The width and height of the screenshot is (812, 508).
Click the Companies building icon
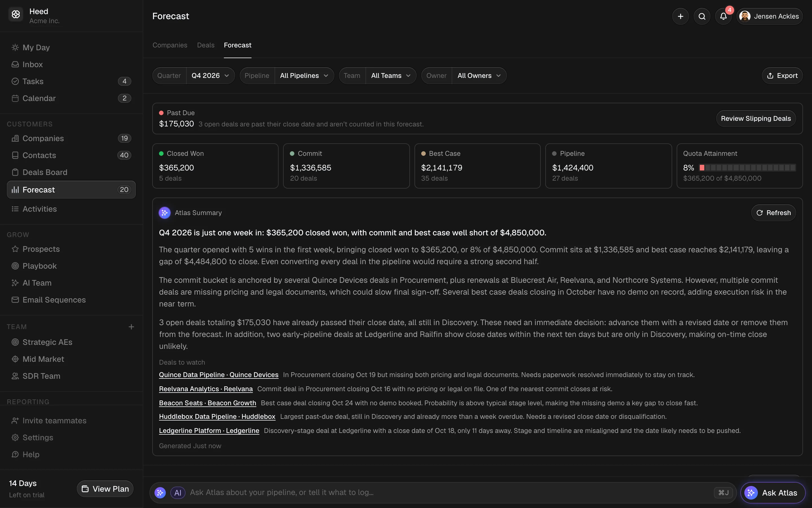[15, 138]
